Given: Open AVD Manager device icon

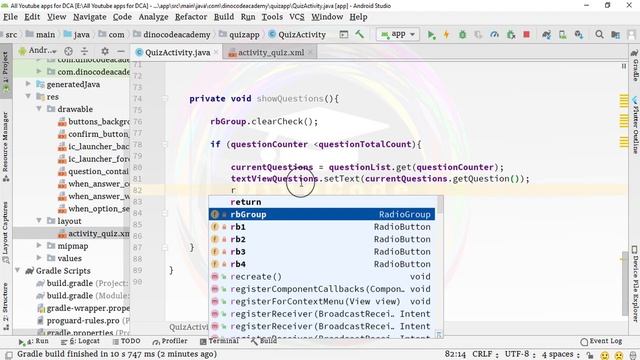Looking at the screenshot, I should (562, 35).
